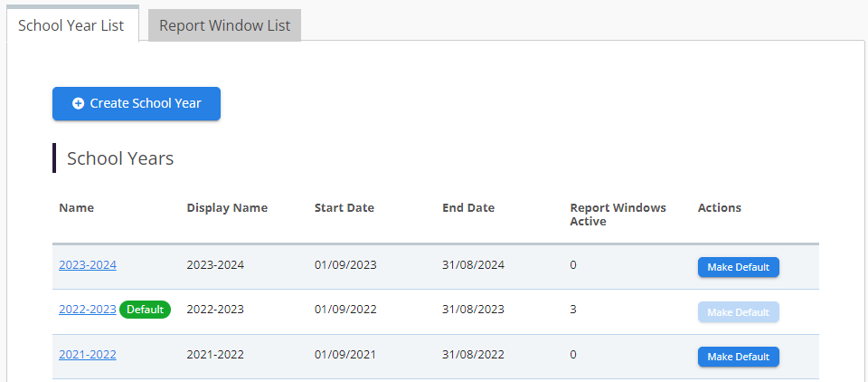Viewport: 868px width, 382px height.
Task: Open the 2021-2022 school year link
Action: tap(88, 355)
